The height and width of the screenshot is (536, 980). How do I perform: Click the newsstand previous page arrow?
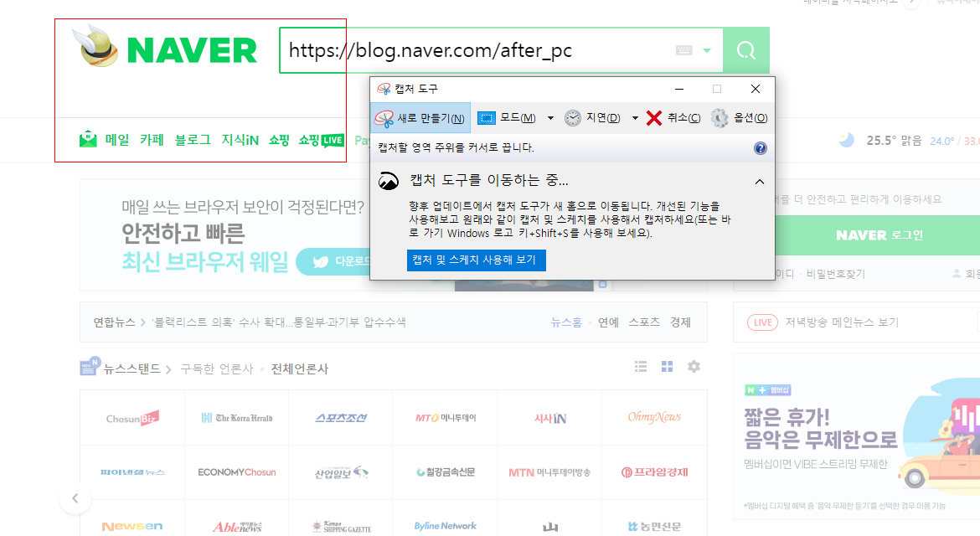coord(75,498)
